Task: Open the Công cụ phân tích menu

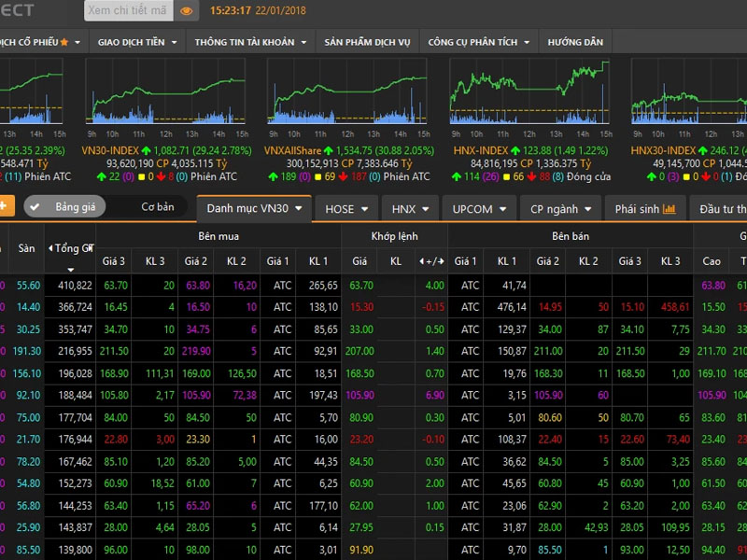Action: pos(478,42)
